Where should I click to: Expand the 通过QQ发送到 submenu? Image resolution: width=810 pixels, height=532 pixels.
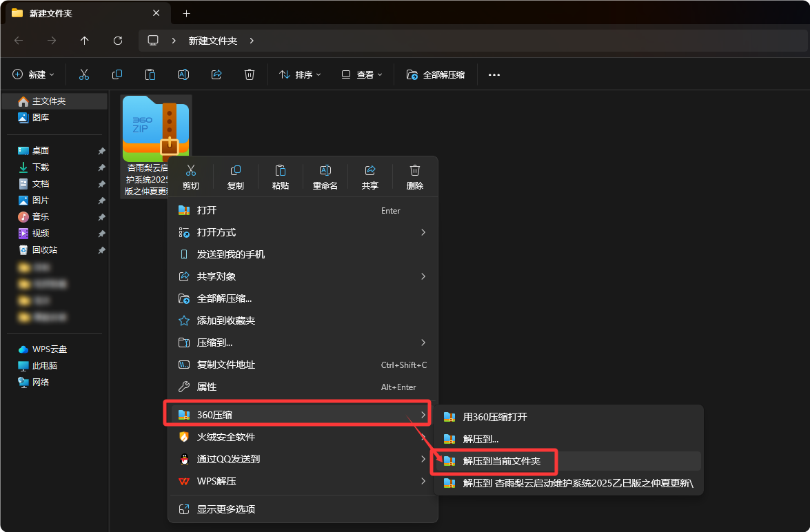click(303, 459)
